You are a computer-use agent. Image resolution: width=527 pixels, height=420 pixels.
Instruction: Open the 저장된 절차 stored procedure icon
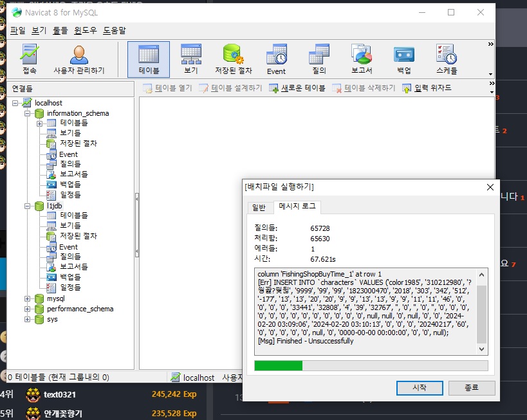pyautogui.click(x=233, y=59)
